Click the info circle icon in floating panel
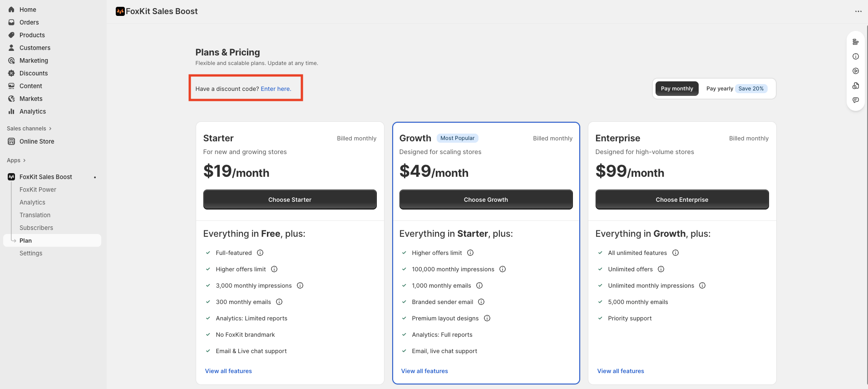Viewport: 868px width, 389px height. click(856, 56)
